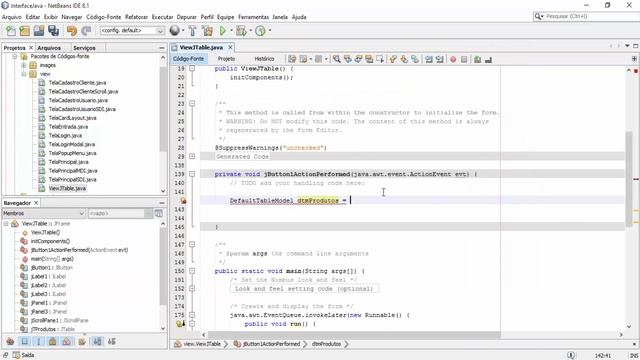Open the Run Project dropdown arrow
Viewport: 640px width, 360px height.
click(231, 31)
